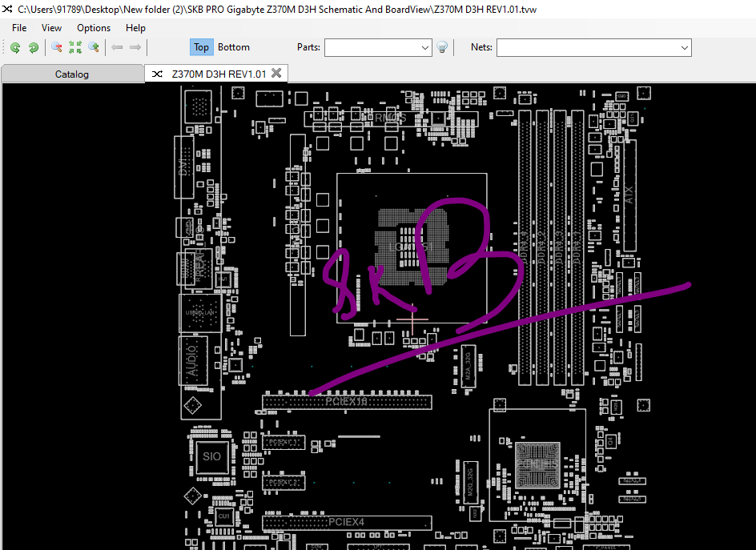This screenshot has width=756, height=550.
Task: Switch to the Catalog tab
Action: click(x=72, y=74)
